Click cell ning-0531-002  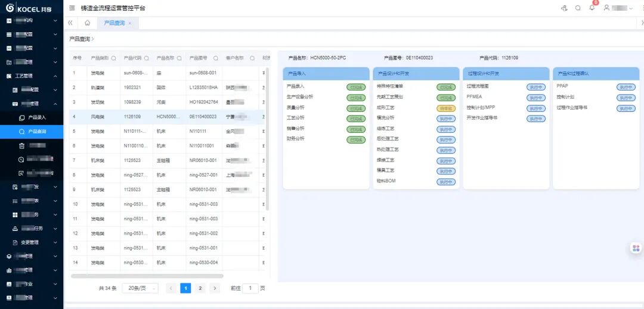pos(204,233)
